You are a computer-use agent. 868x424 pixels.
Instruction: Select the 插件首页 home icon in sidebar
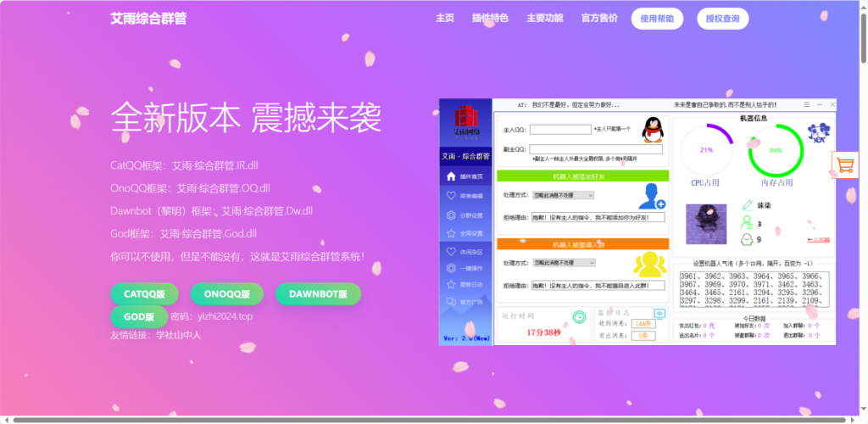click(451, 176)
